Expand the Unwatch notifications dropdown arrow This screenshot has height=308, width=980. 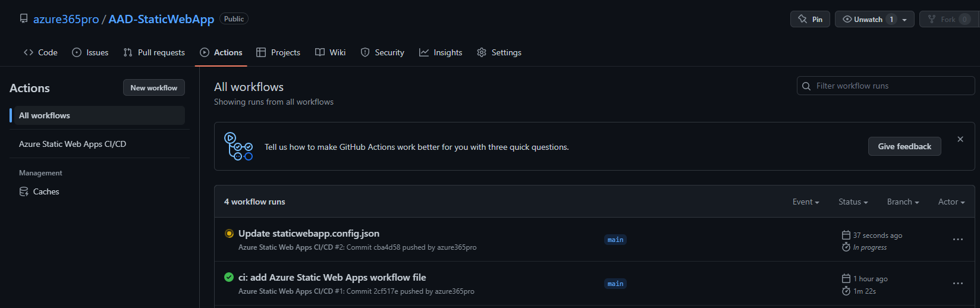[x=904, y=20]
